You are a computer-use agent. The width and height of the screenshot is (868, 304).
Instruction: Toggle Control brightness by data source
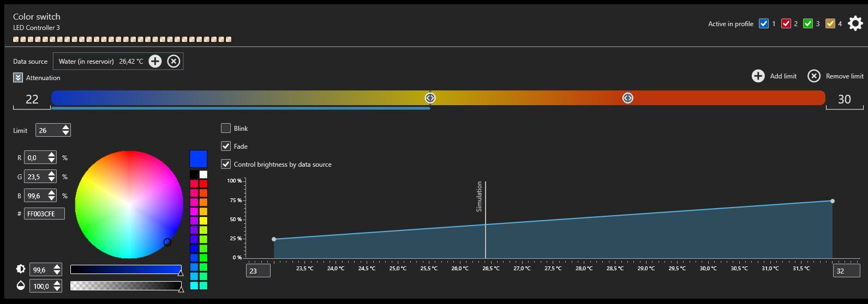226,164
